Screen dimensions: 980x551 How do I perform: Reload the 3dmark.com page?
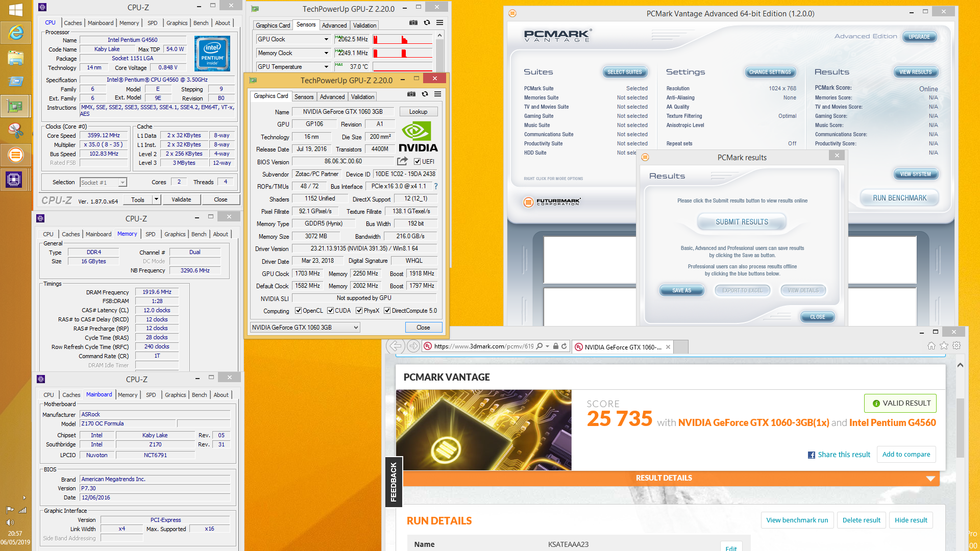coord(564,346)
